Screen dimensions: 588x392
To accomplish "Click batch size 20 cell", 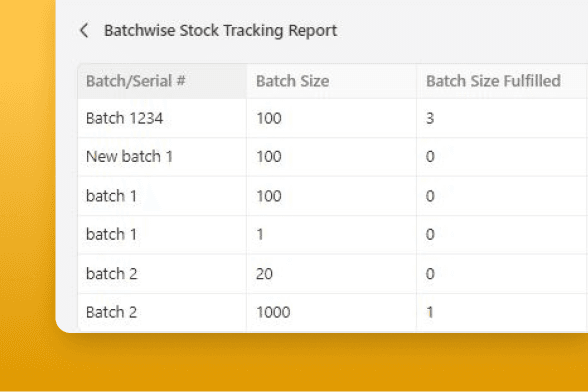I will [332, 274].
